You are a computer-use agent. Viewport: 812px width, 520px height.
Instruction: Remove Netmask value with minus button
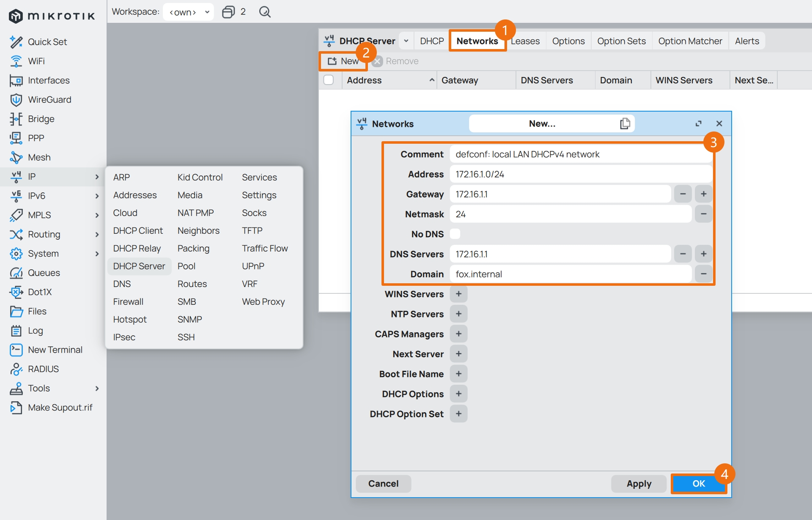coord(704,214)
